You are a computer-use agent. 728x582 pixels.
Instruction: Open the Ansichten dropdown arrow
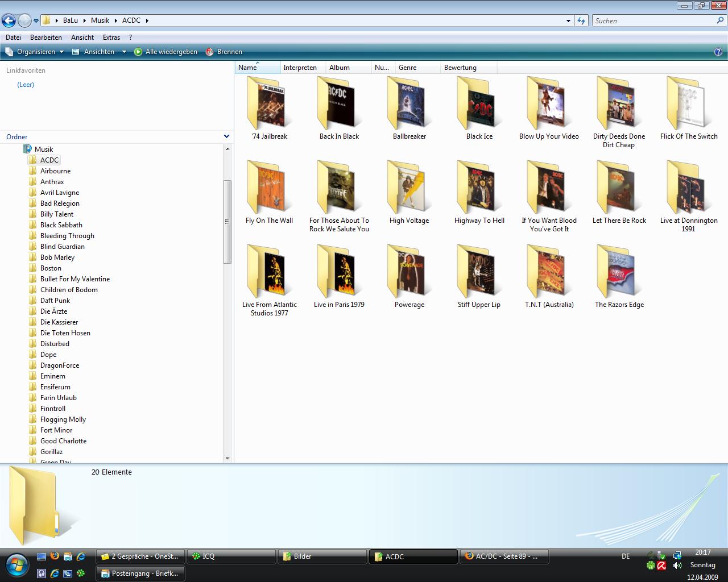click(x=124, y=52)
